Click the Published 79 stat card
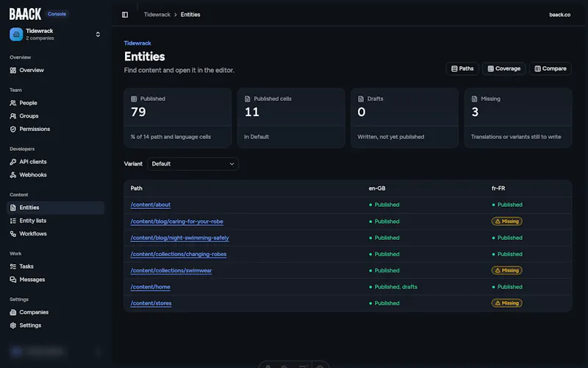588x368 pixels. (x=177, y=118)
